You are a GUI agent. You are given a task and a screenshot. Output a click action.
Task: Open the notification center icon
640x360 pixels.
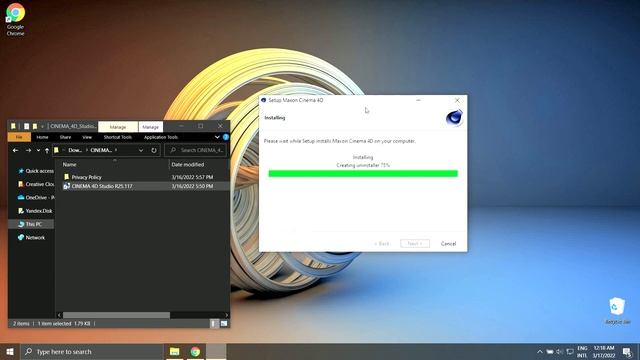[x=627, y=351]
